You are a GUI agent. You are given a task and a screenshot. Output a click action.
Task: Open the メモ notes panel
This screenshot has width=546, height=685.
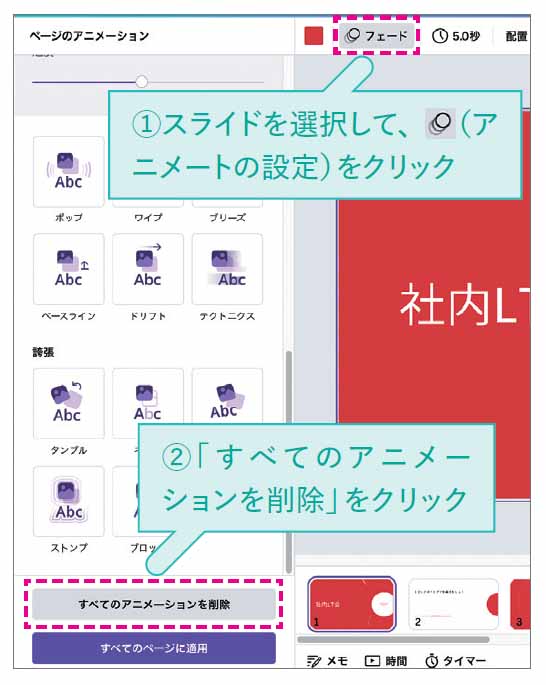327,661
